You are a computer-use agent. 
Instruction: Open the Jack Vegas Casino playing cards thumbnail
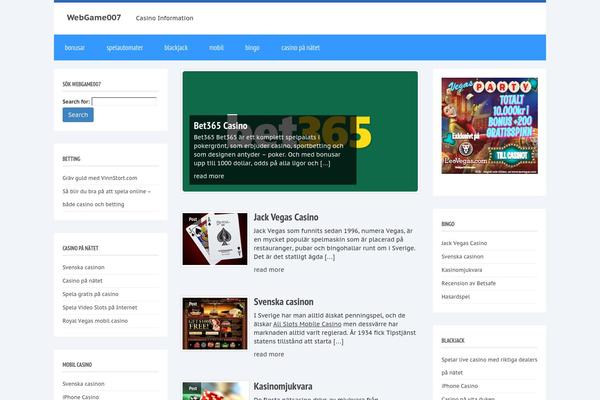pyautogui.click(x=215, y=239)
